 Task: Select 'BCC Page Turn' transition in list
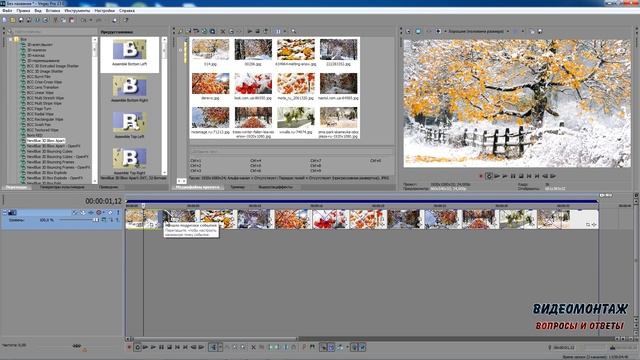pos(39,109)
